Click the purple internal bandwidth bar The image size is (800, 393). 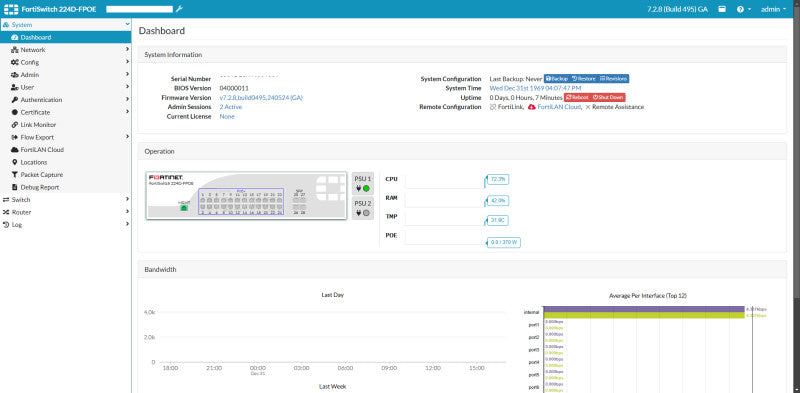point(644,309)
